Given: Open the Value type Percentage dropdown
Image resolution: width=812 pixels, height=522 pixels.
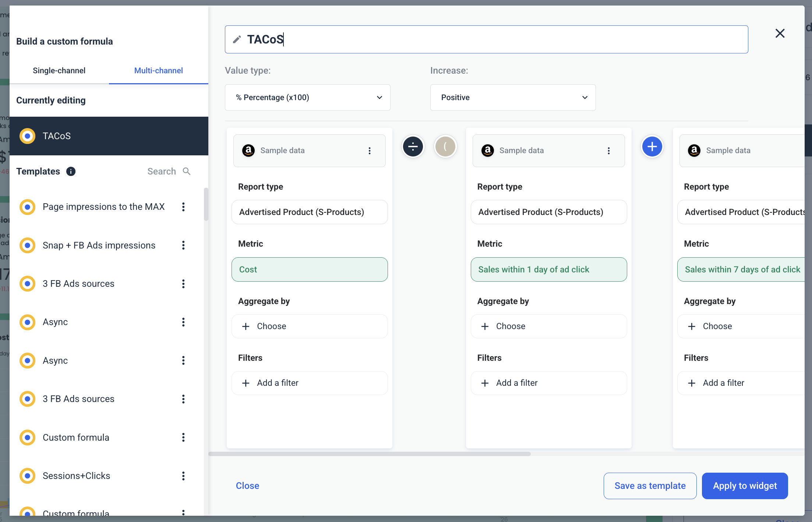Looking at the screenshot, I should tap(307, 98).
